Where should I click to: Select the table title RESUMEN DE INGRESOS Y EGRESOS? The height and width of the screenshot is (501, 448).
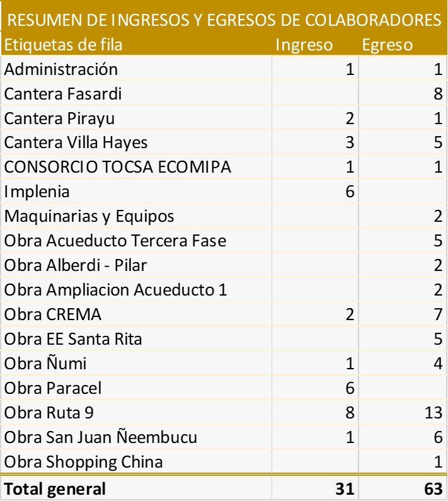224,20
